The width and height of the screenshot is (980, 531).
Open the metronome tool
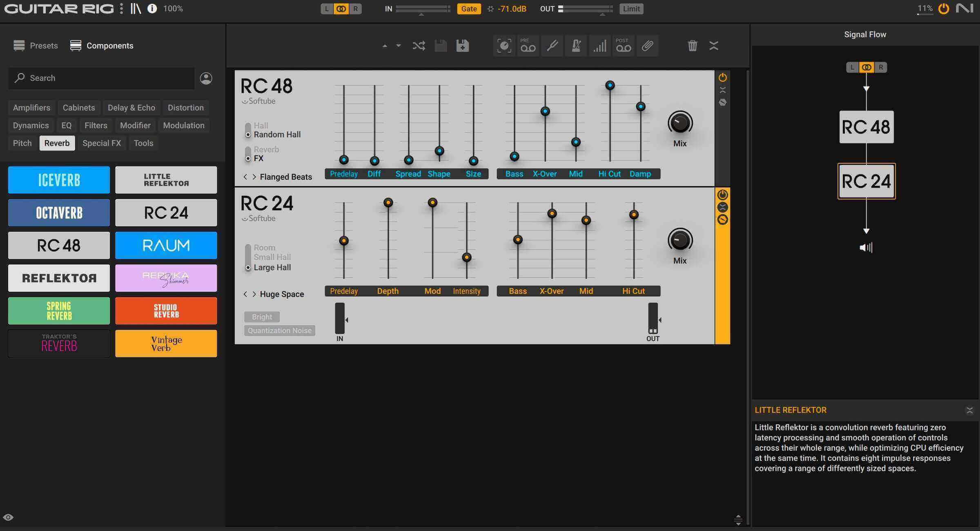(576, 46)
